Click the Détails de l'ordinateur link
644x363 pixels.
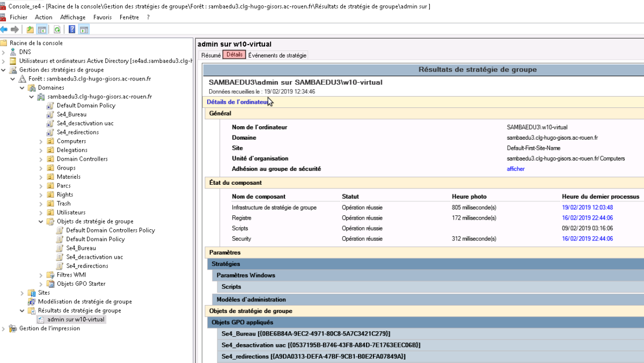coord(237,101)
